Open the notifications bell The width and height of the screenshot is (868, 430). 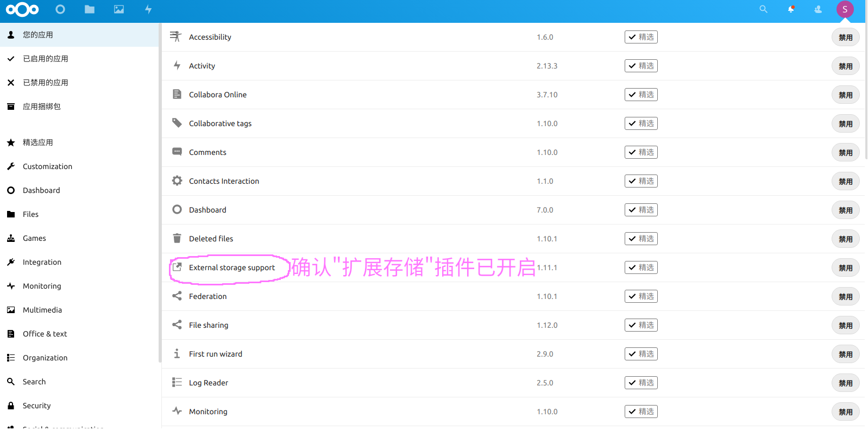pos(791,9)
